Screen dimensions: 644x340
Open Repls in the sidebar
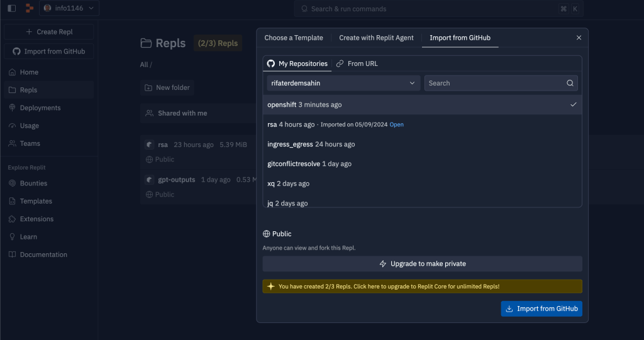click(49, 90)
